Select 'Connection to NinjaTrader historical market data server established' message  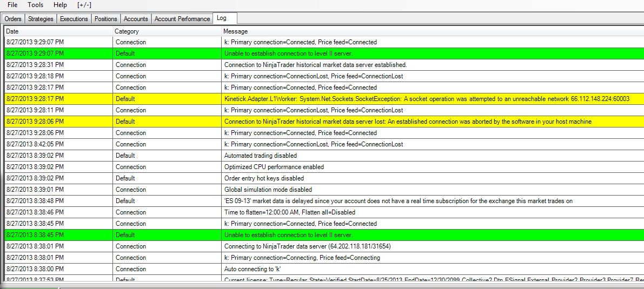pyautogui.click(x=315, y=65)
